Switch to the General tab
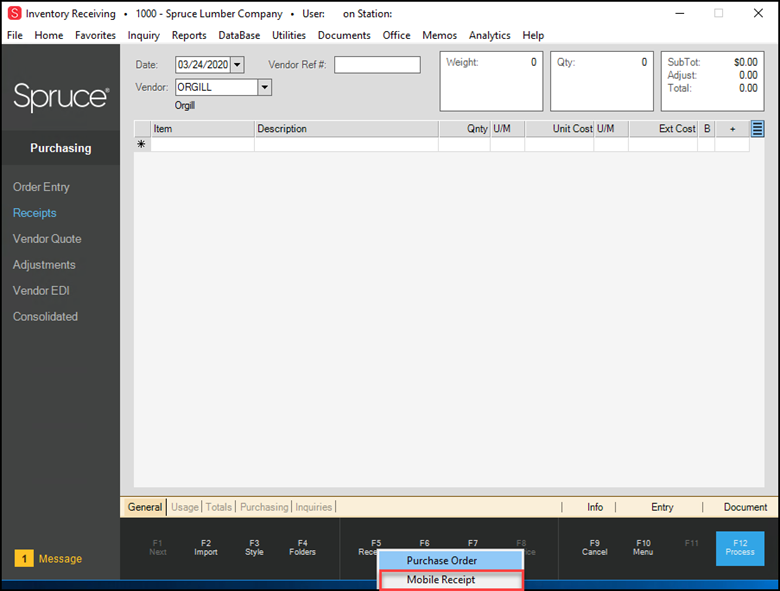The width and height of the screenshot is (780, 591). pos(145,507)
